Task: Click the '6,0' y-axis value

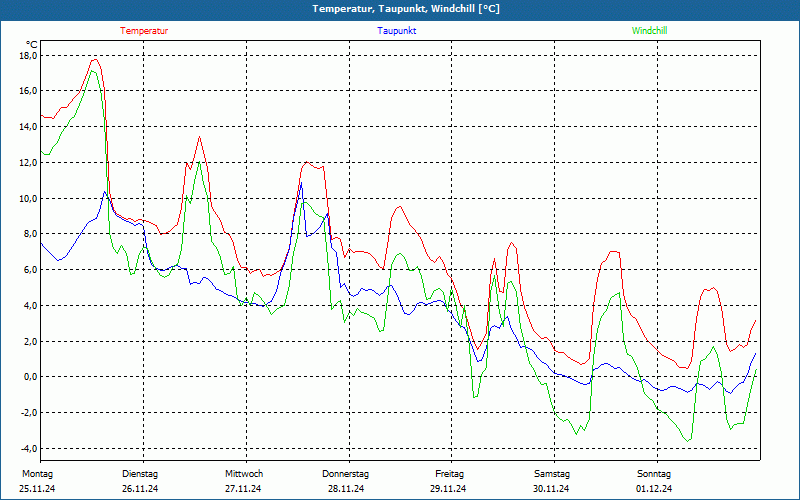Action: [x=30, y=269]
